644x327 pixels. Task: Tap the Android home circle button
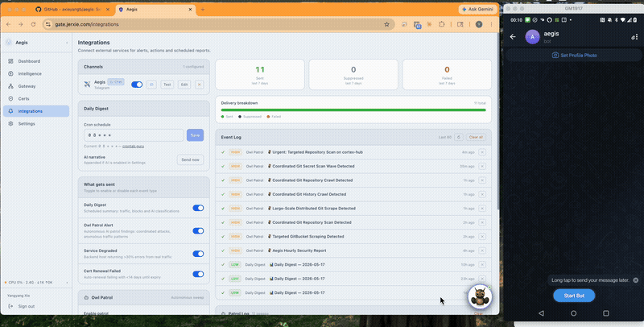573,313
